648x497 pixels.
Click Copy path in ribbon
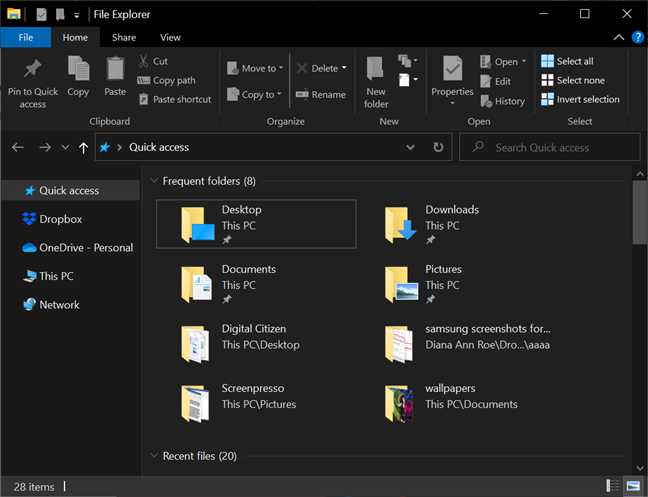[166, 81]
